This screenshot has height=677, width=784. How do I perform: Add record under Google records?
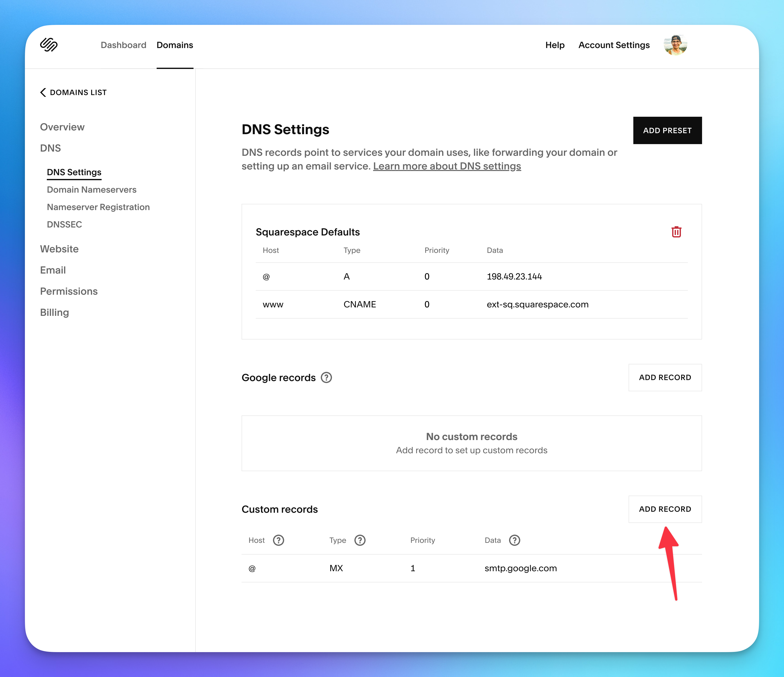(665, 378)
